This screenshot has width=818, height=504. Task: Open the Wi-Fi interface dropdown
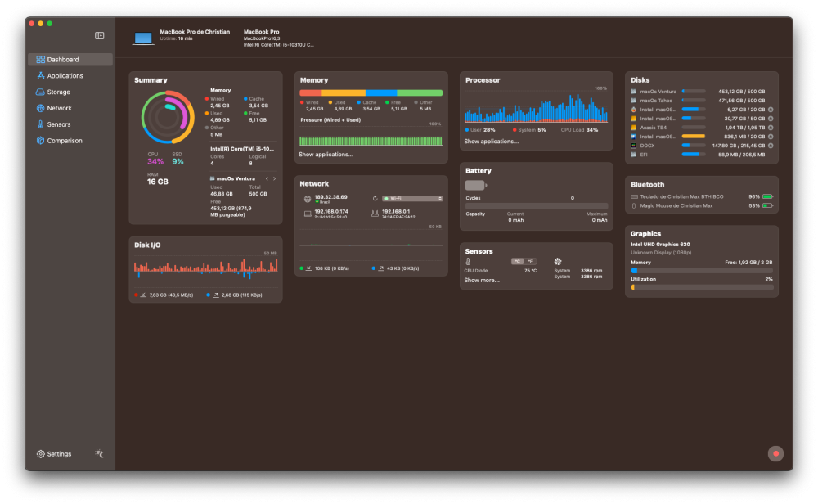pos(412,198)
